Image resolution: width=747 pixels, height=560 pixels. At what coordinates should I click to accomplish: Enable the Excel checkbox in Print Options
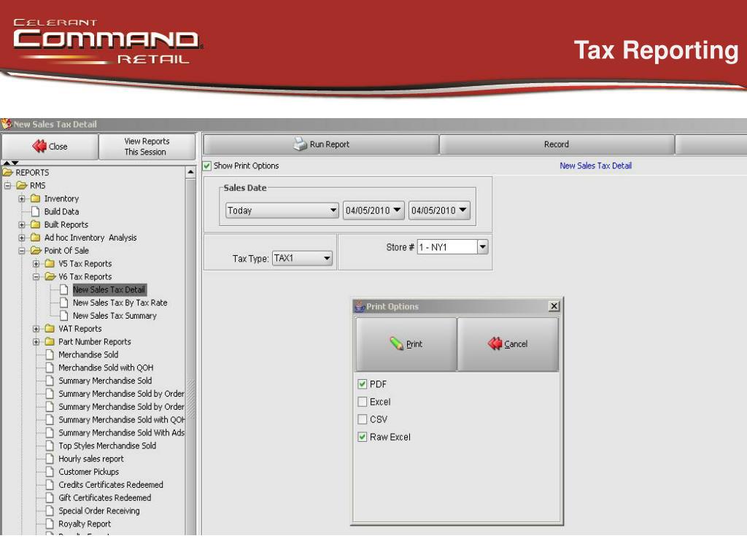(x=362, y=402)
